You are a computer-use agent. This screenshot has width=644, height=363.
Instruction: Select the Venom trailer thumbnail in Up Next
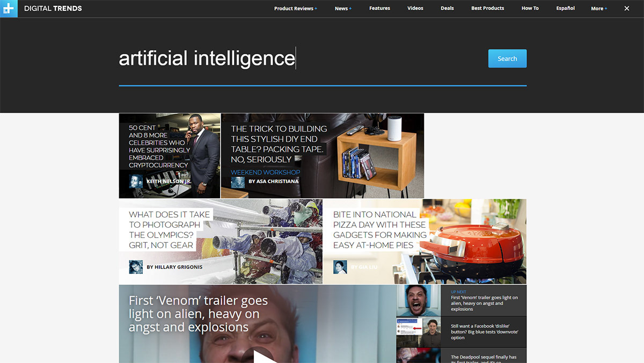(419, 300)
